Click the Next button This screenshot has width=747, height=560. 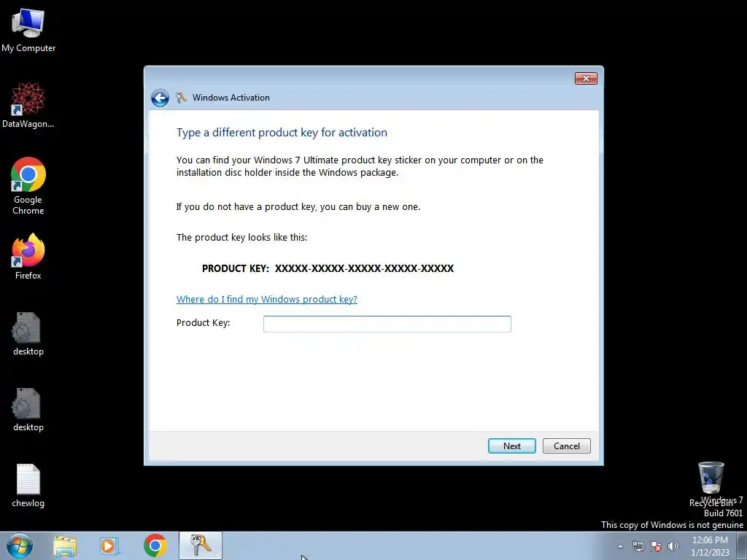pyautogui.click(x=511, y=446)
